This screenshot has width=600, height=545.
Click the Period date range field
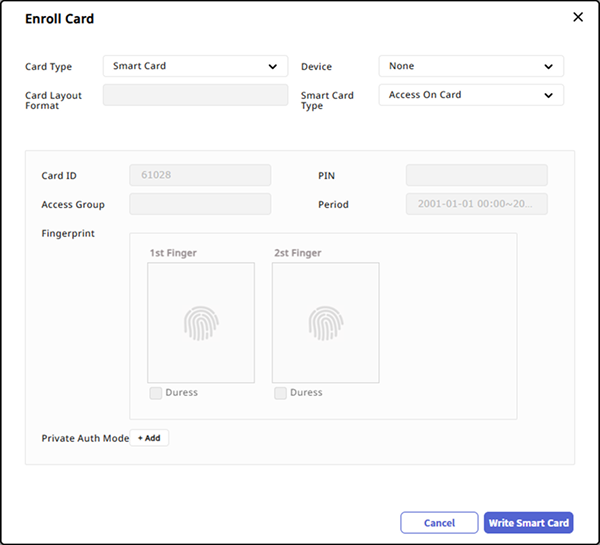click(x=476, y=205)
